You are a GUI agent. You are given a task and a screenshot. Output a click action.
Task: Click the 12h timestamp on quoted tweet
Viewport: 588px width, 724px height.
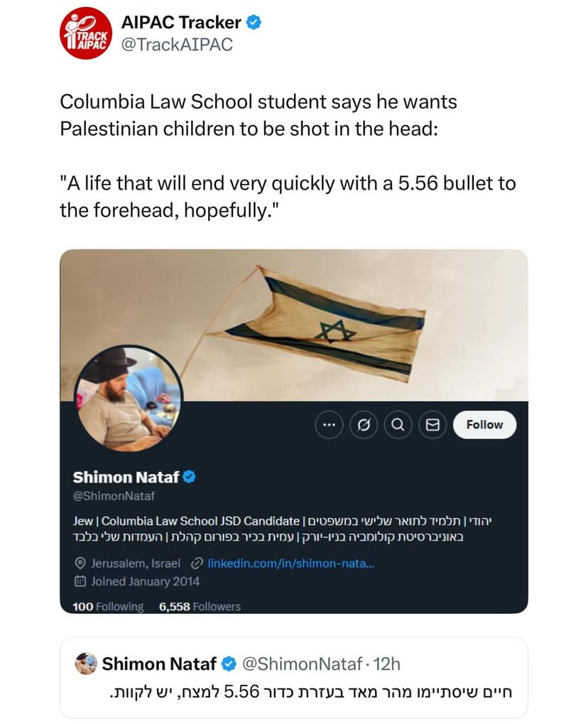[386, 664]
